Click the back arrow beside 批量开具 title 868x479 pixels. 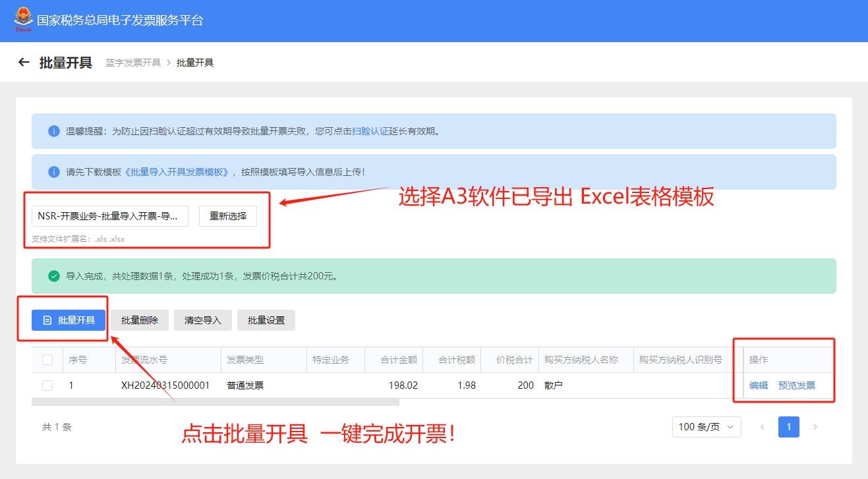coord(24,62)
